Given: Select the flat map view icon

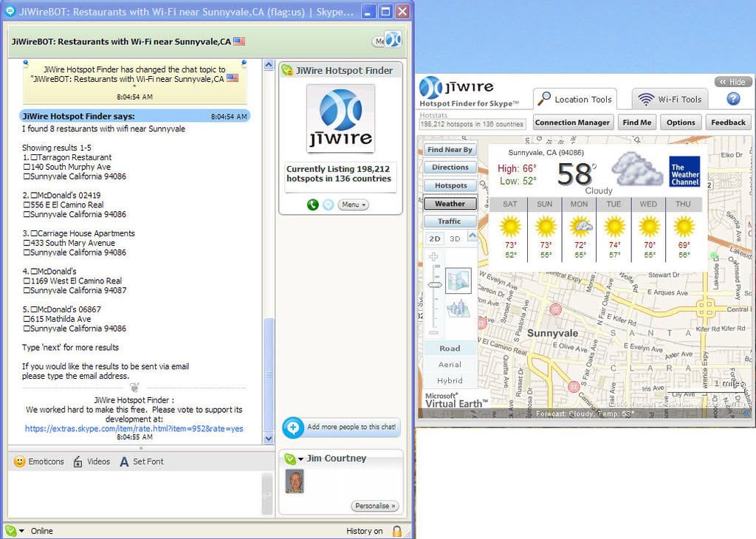Looking at the screenshot, I should [x=458, y=281].
